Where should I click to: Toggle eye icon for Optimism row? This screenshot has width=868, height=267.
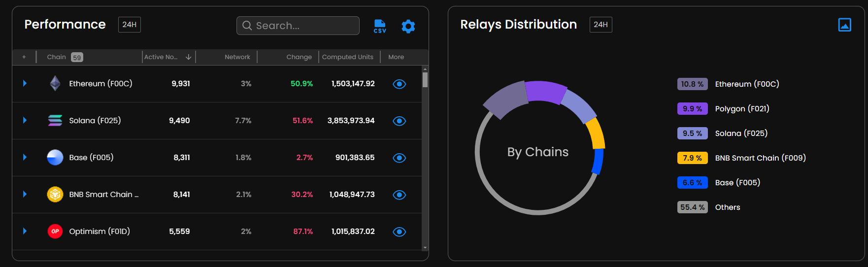(399, 232)
